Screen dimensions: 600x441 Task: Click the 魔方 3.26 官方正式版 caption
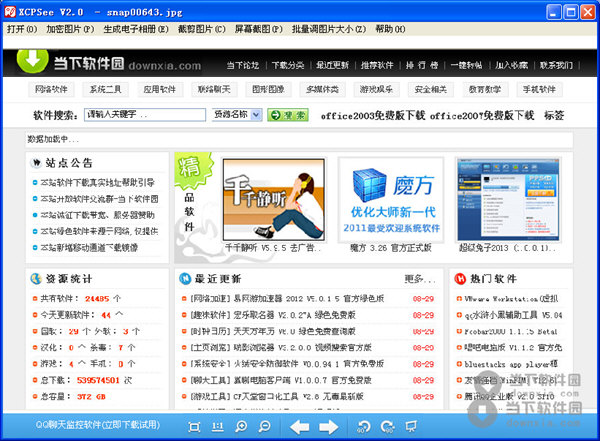point(391,248)
